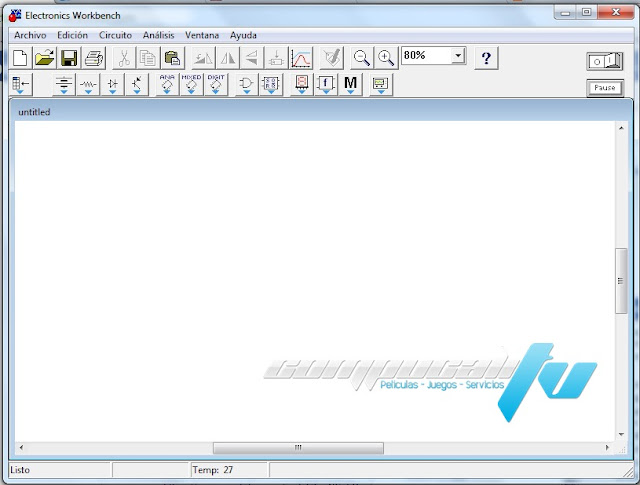The height and width of the screenshot is (485, 640).
Task: Open the Favorites parts bin
Action: coord(20,85)
